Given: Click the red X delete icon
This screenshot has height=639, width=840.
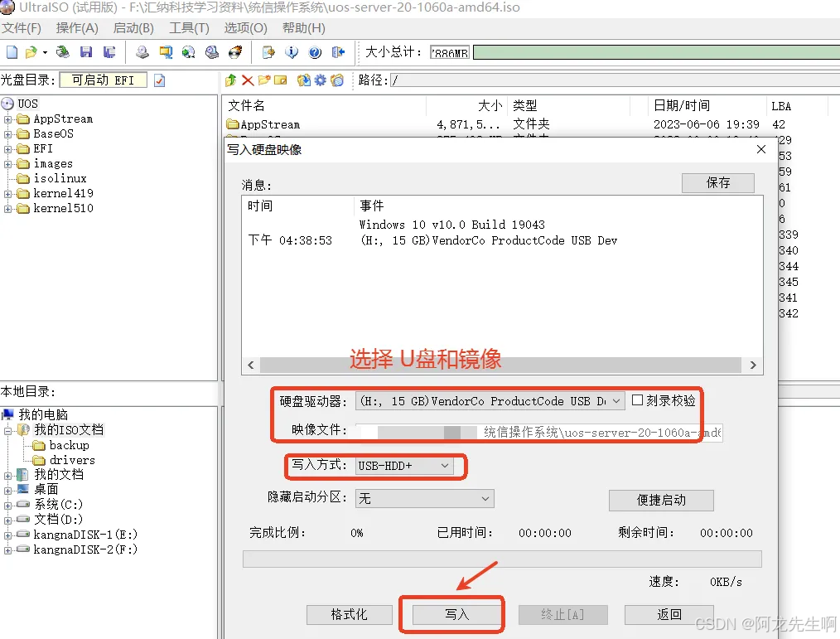Looking at the screenshot, I should point(248,80).
